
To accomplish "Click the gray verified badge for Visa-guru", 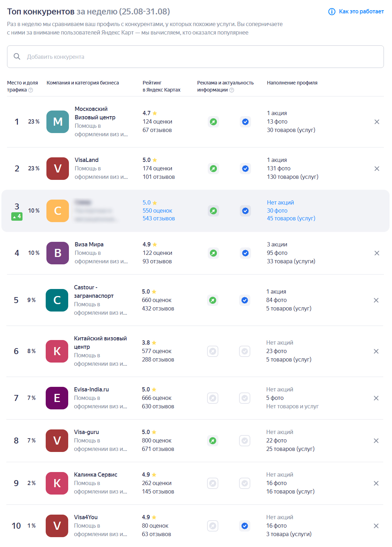I will coord(245,441).
